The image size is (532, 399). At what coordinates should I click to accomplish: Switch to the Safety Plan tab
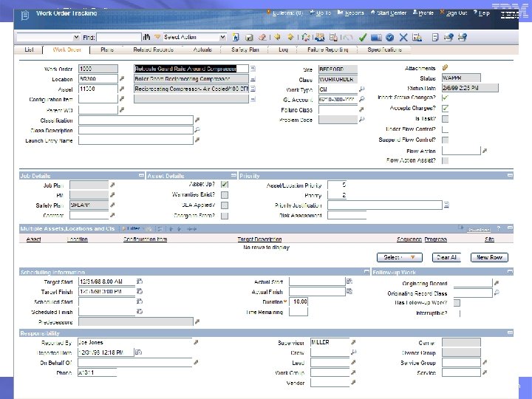coord(245,50)
